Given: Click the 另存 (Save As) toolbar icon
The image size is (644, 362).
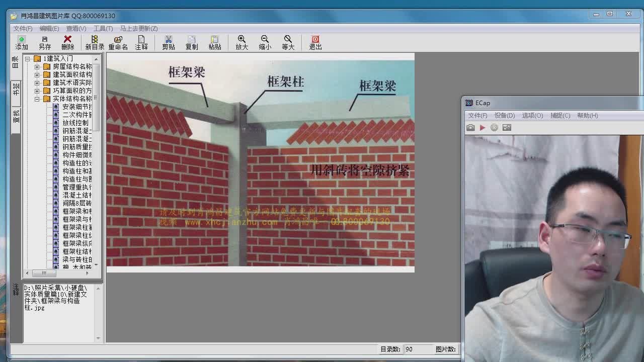Looking at the screenshot, I should click(44, 42).
